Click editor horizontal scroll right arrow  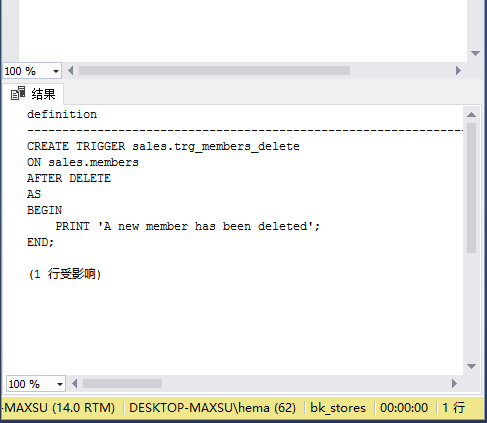[458, 71]
